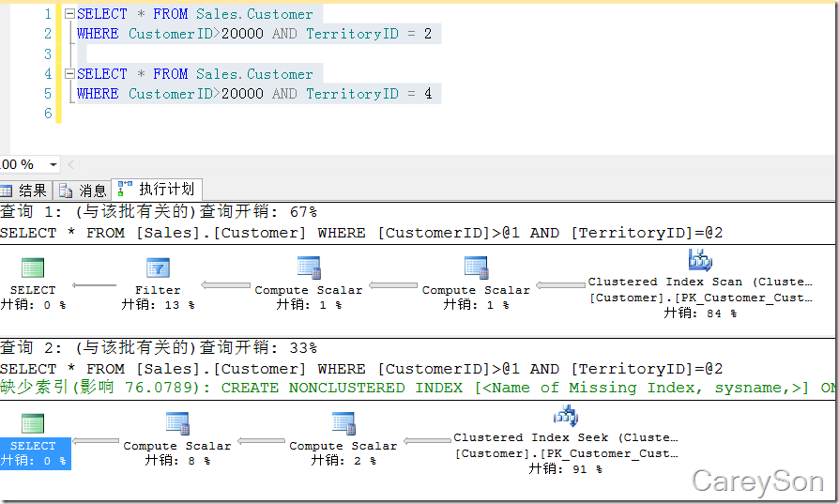Switch to the 结果 tab
This screenshot has height=504, width=839.
[25, 191]
